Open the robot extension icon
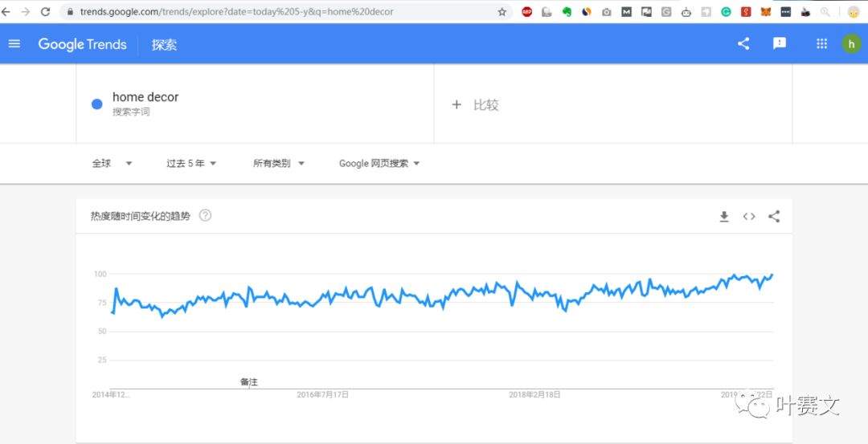Image resolution: width=868 pixels, height=444 pixels. [686, 11]
